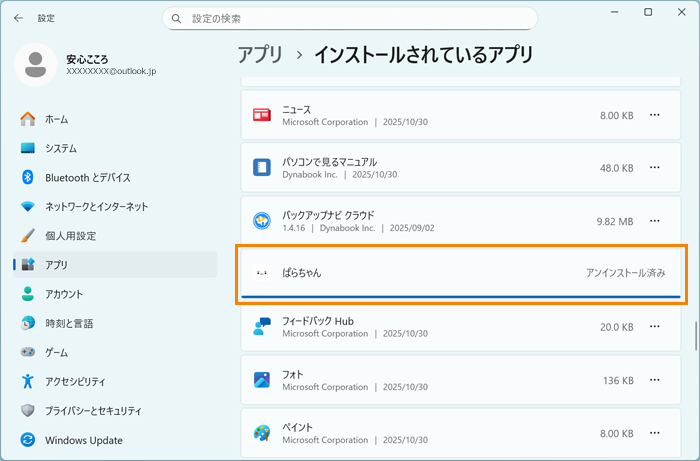
Task: Open 個人用設定 section
Action: tap(115, 236)
